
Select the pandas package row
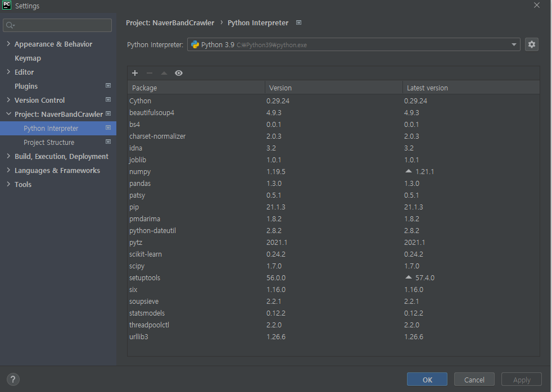pyautogui.click(x=333, y=184)
